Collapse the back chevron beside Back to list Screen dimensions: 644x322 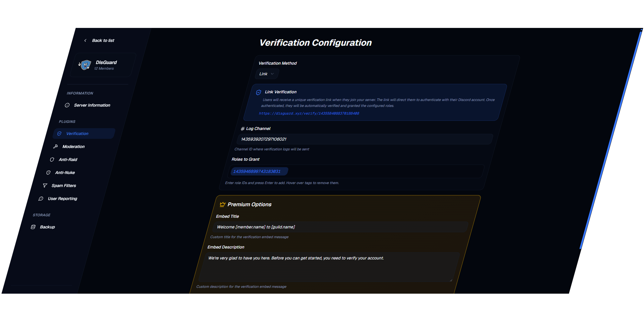[x=85, y=40]
